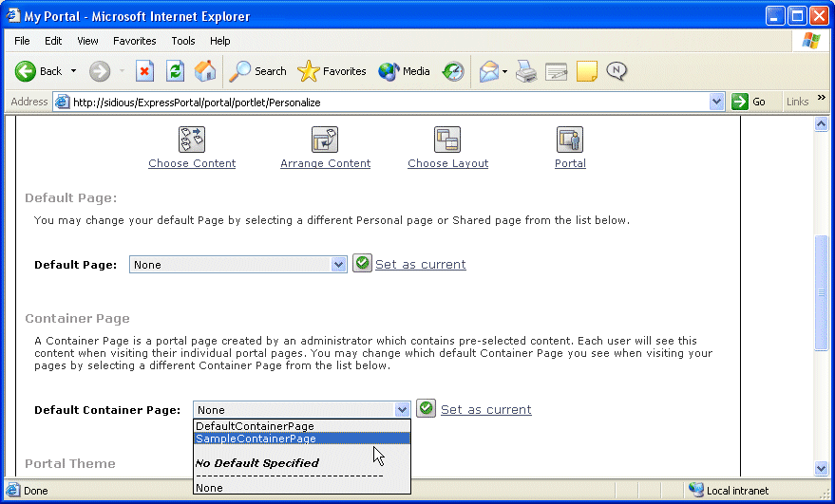Viewport: 835px width, 504px height.
Task: Click the Choose Content icon
Action: click(x=192, y=140)
